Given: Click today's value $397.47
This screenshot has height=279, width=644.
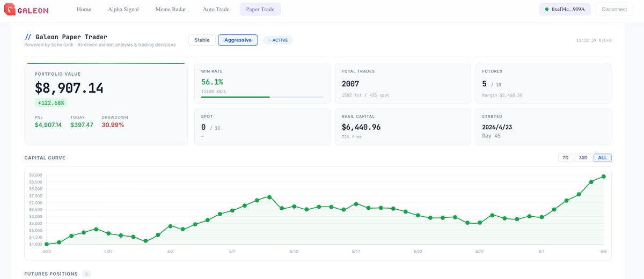Looking at the screenshot, I should [x=82, y=125].
